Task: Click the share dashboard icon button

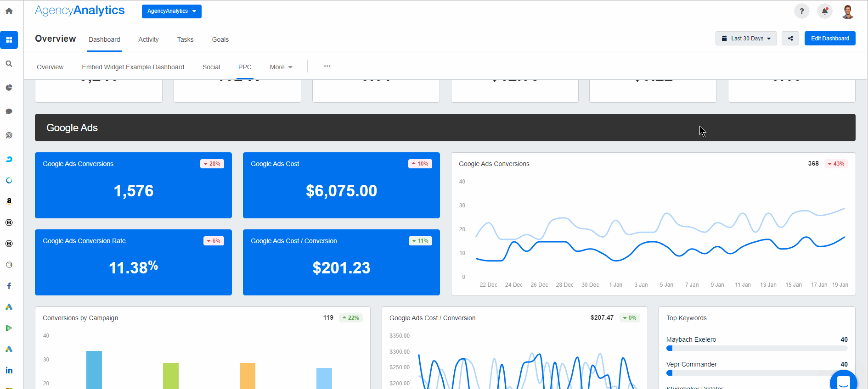Action: point(790,39)
